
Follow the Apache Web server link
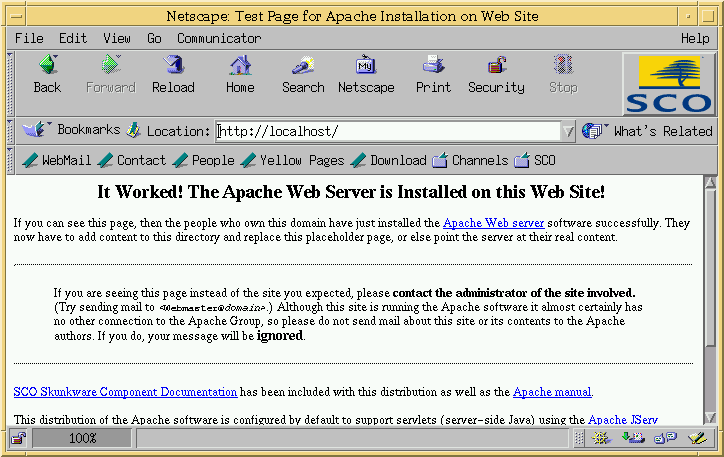click(x=494, y=223)
